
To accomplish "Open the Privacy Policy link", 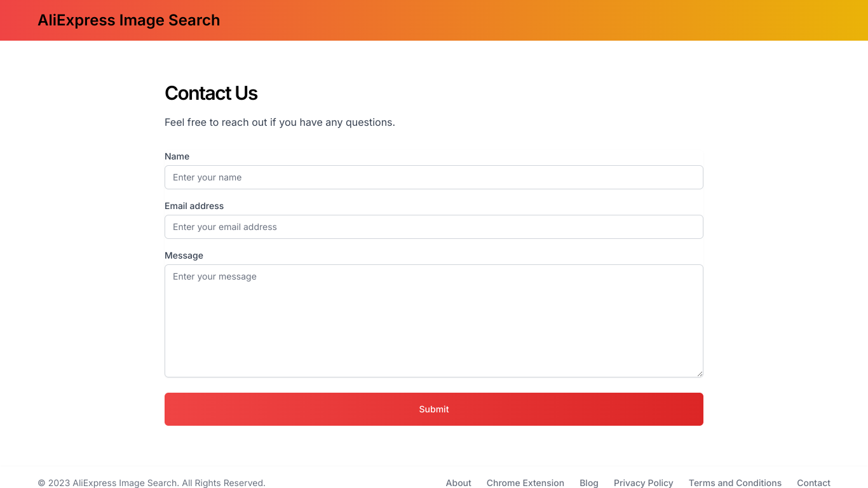I will (x=644, y=483).
